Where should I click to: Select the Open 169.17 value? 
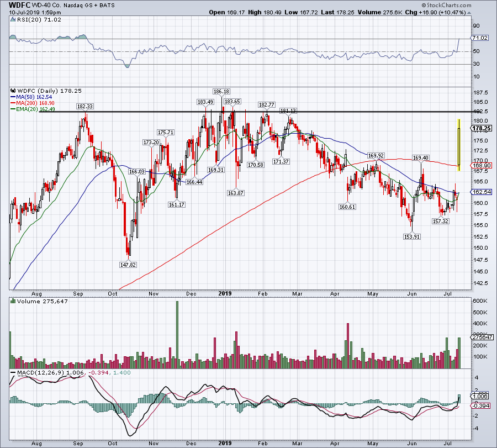[226, 12]
